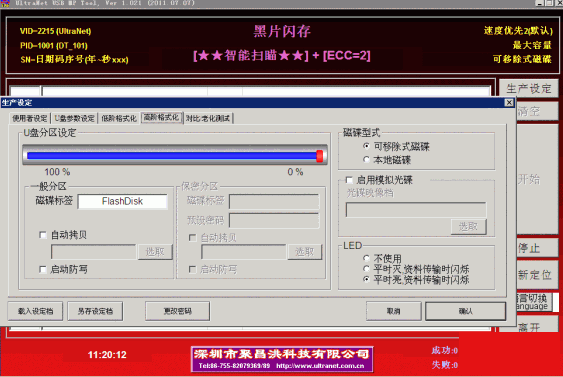The image size is (563, 377).
Task: Click the ultranet.com.cn company banner link
Action: point(282,359)
